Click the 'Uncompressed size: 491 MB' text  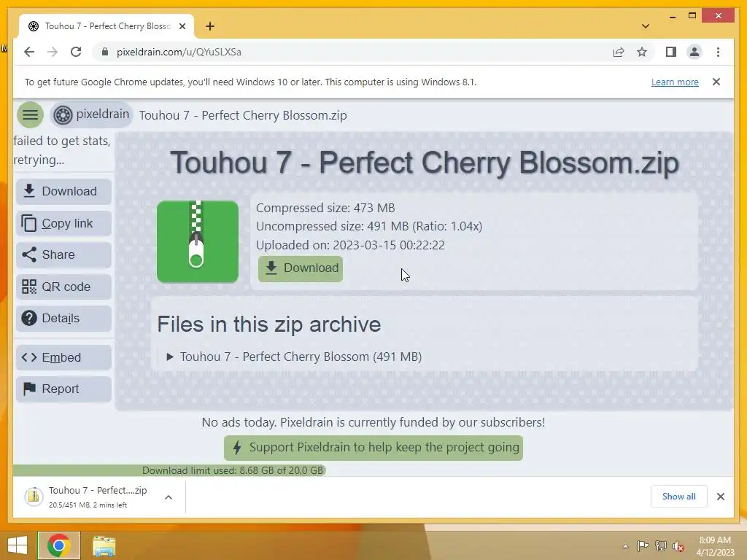(x=369, y=226)
